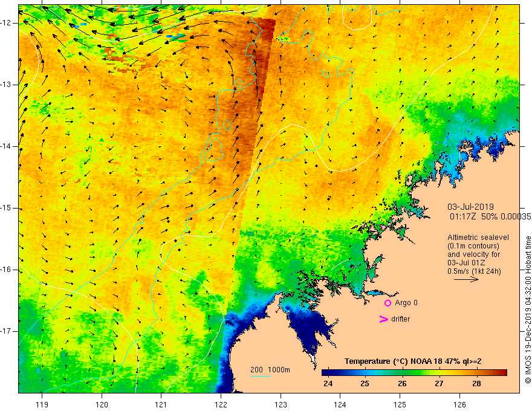Click the latitude axis label -12
The width and height of the screenshot is (532, 411).
click(x=6, y=23)
